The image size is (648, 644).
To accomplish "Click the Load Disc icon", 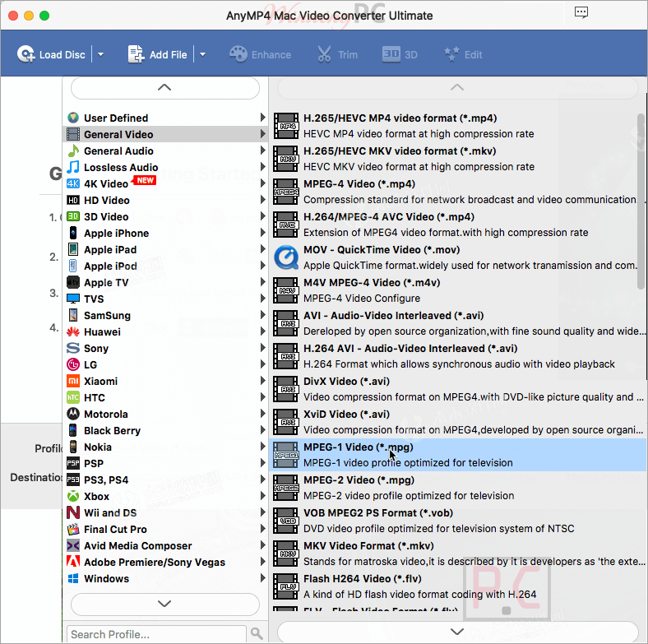I will 25,54.
